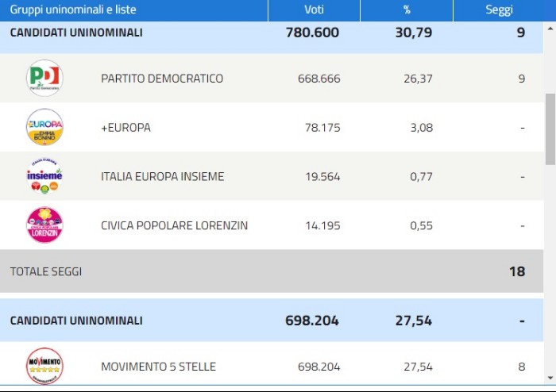Viewport: 556px width, 392px height.
Task: Click the Partito Democratico vote count 668.666
Action: (316, 79)
